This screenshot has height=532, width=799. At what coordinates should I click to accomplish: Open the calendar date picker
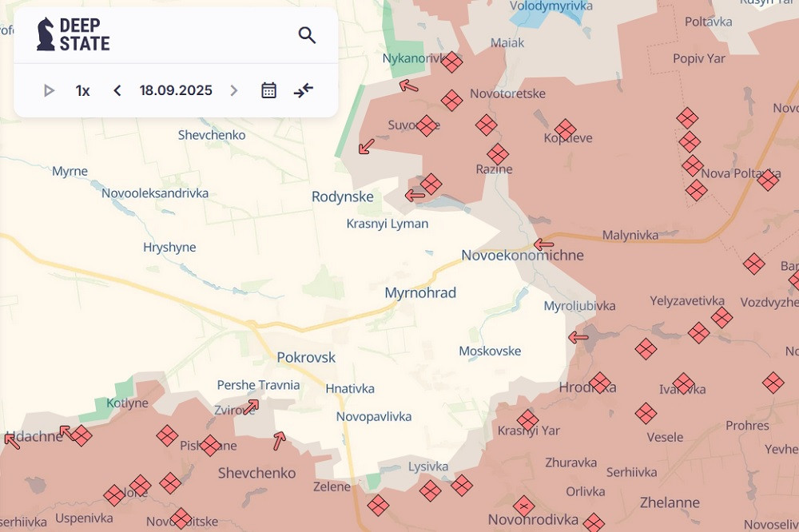point(268,89)
